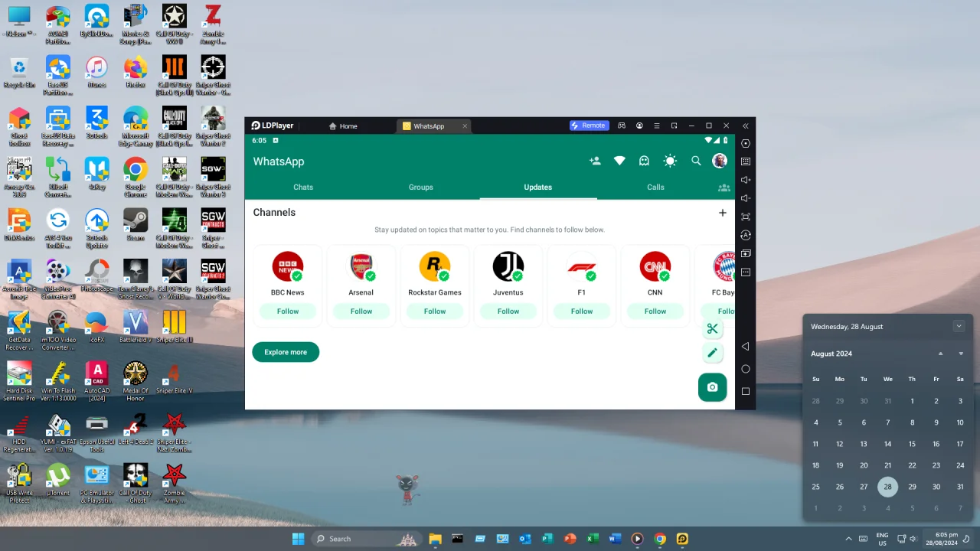Toggle the WiFi icon in WhatsApp header
Screen dimensions: 980x551
point(619,161)
